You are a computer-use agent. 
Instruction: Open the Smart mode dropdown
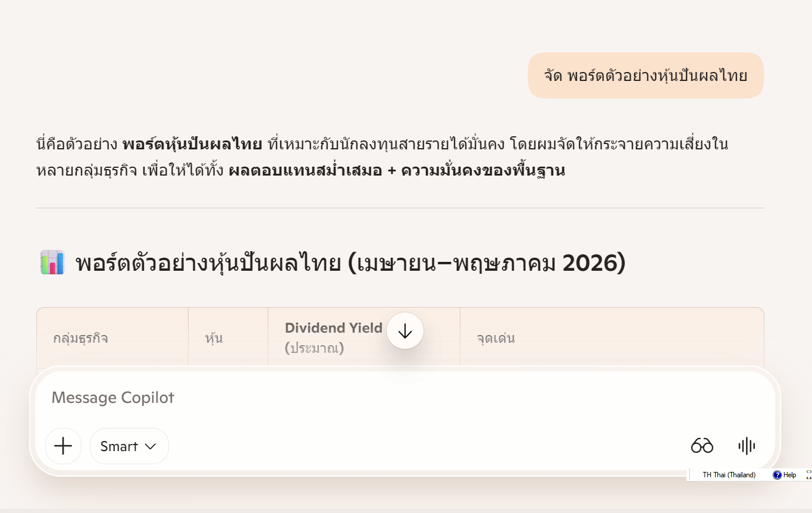tap(129, 446)
